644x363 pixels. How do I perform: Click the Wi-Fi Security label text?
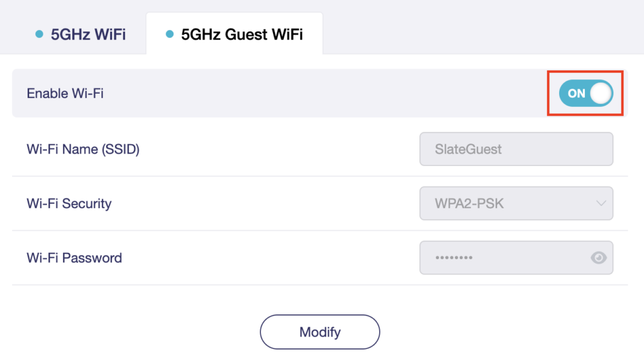click(x=69, y=203)
